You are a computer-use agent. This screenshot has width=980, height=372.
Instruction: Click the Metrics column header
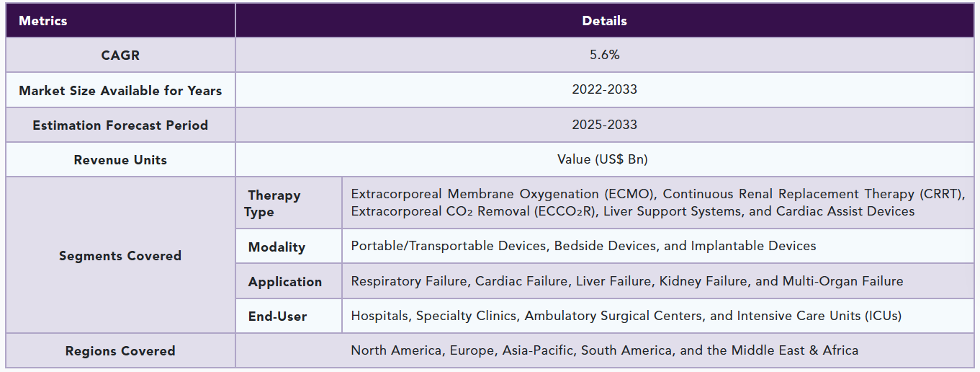click(43, 21)
